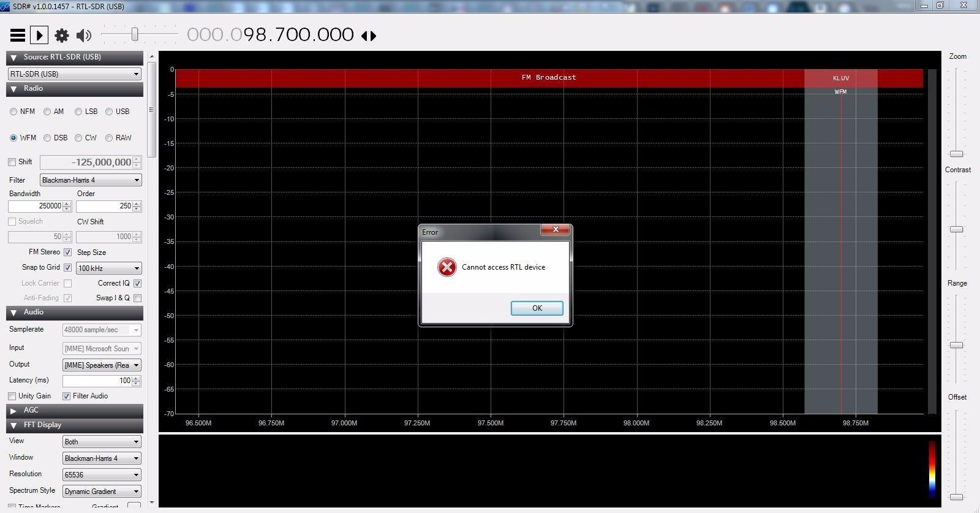Click the frequency tuning arrows icon

point(369,36)
